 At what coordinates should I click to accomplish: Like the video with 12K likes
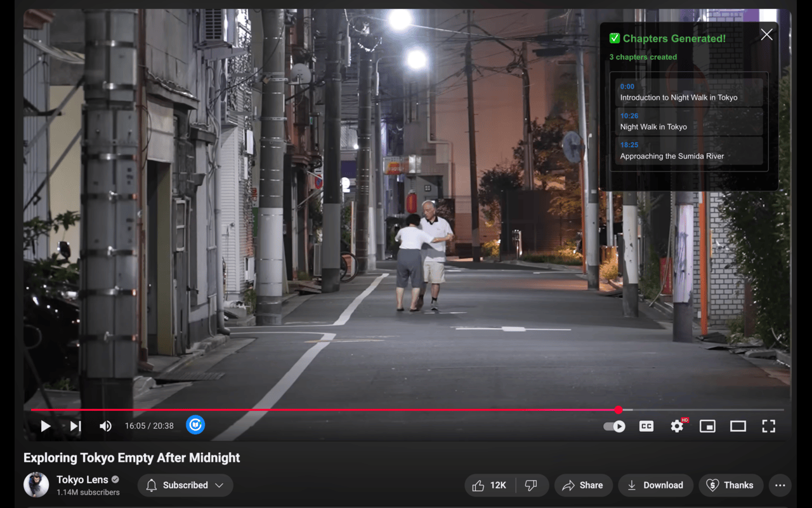tap(490, 485)
